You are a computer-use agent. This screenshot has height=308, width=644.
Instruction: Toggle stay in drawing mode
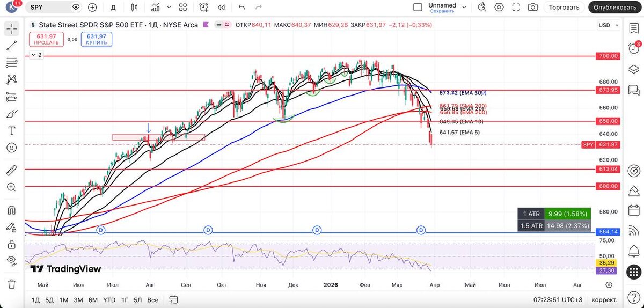11,227
